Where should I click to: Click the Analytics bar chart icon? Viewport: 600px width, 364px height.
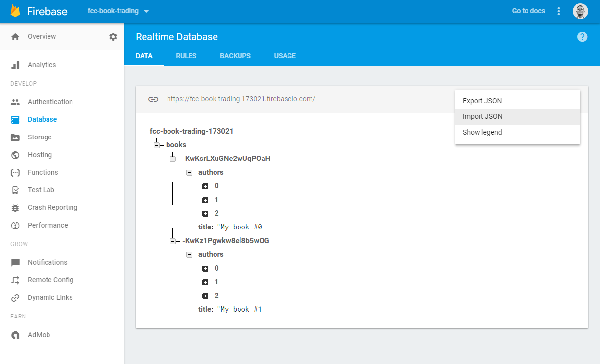point(15,65)
